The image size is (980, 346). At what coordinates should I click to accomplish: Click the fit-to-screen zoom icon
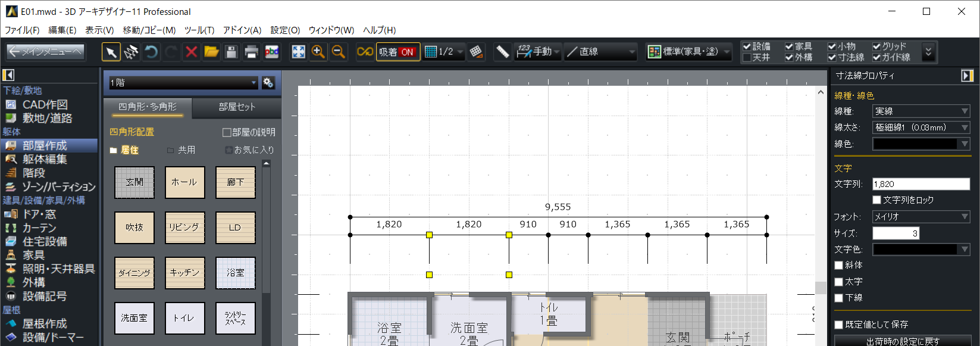(x=298, y=52)
